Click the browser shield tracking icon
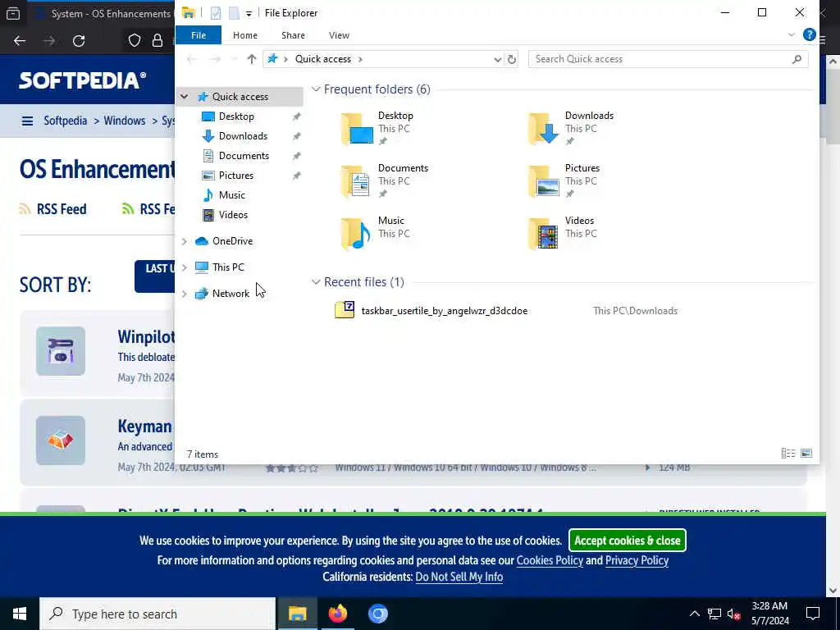Viewport: 840px width, 630px height. [135, 41]
